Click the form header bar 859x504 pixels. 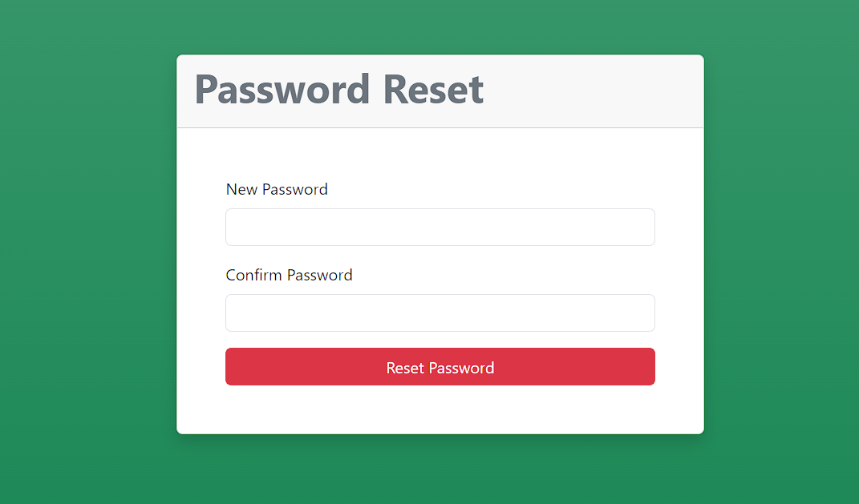pos(440,91)
